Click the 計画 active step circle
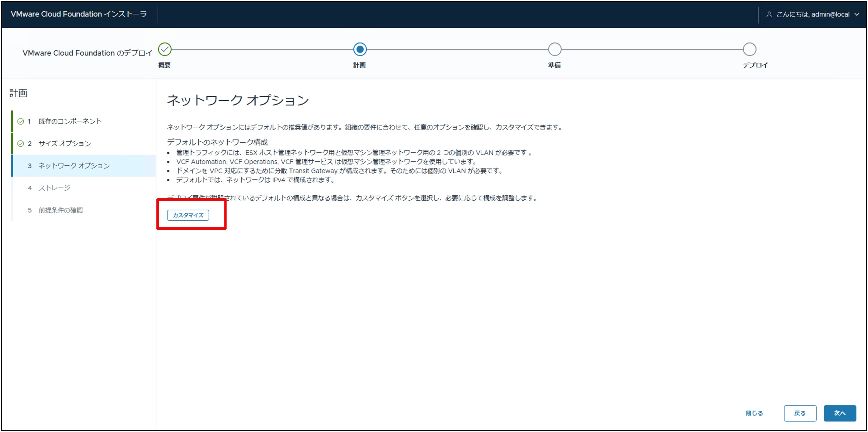 point(359,49)
